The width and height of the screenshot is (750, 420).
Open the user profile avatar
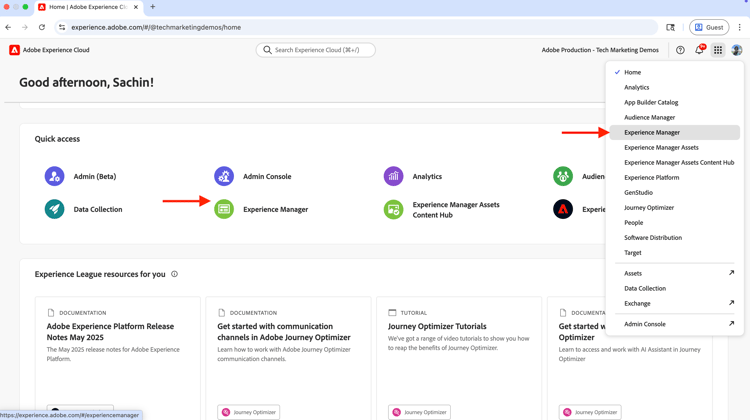tap(737, 50)
